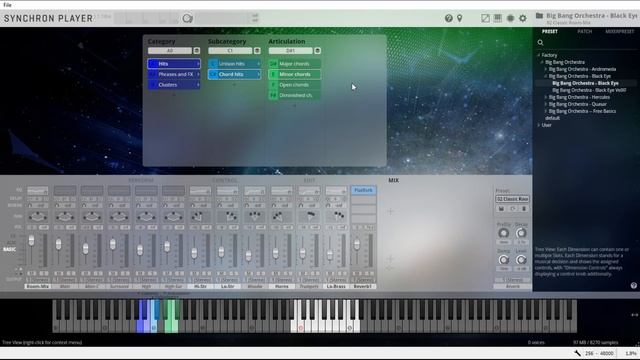The height and width of the screenshot is (360, 640).
Task: Select Major chords articulation
Action: pos(294,64)
